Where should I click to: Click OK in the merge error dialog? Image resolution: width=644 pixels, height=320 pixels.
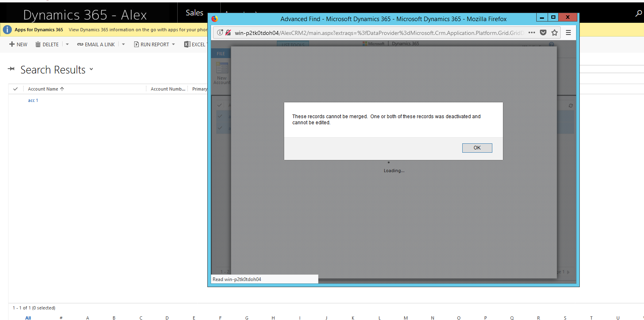(477, 148)
